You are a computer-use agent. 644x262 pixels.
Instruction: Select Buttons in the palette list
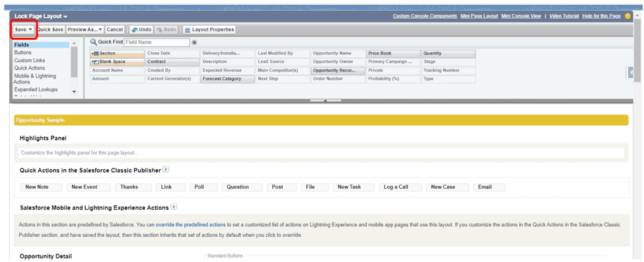[x=22, y=53]
